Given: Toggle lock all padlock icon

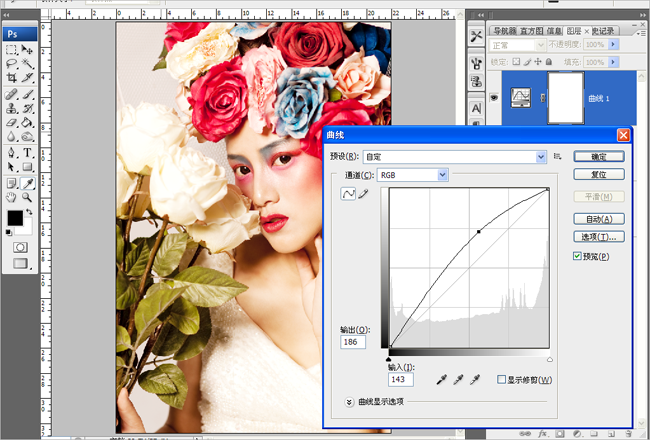Looking at the screenshot, I should pyautogui.click(x=549, y=62).
